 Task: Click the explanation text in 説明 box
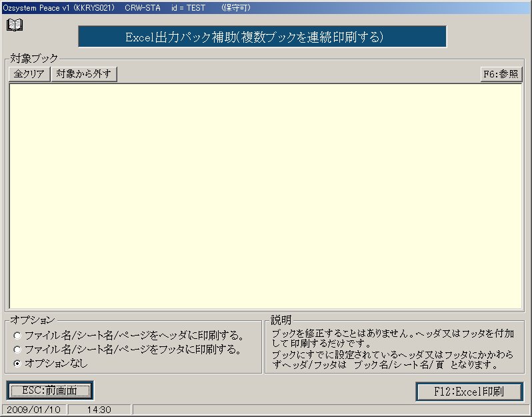393,349
